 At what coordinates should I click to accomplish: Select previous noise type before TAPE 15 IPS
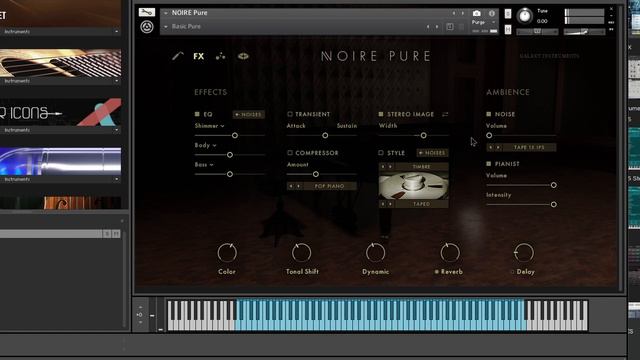coord(491,147)
